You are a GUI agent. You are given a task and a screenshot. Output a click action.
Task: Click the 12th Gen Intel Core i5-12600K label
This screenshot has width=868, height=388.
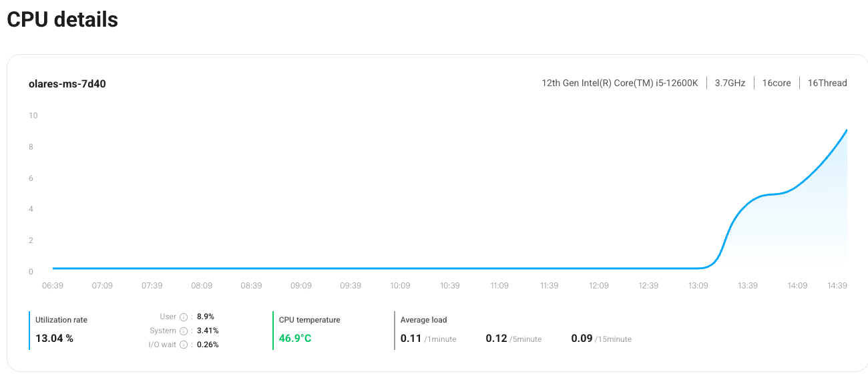click(620, 83)
